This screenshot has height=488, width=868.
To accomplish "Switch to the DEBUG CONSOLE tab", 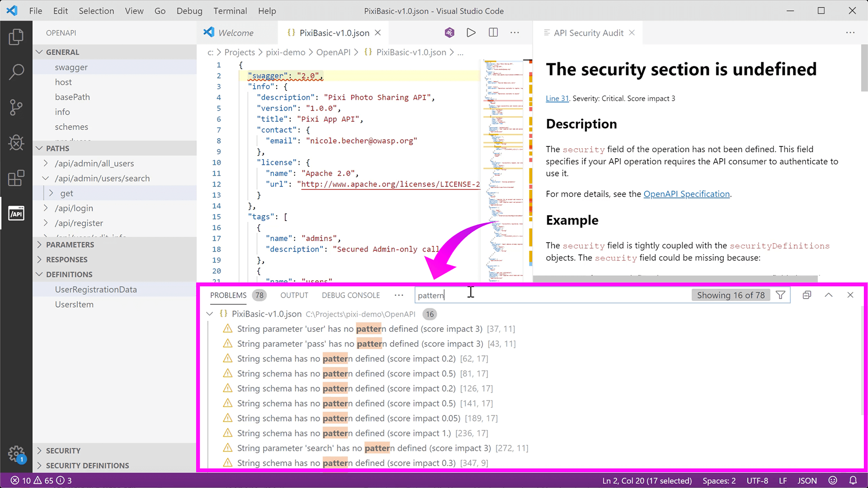I will coord(351,295).
